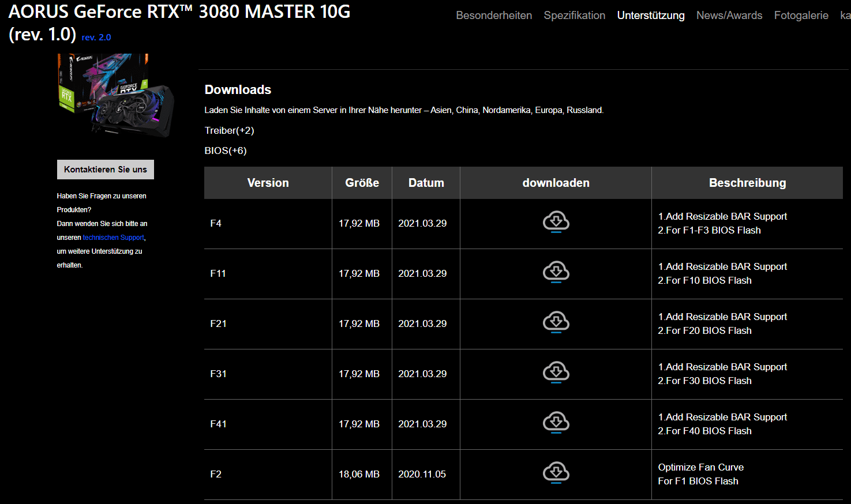Download BIOS version F4
Image resolution: width=851 pixels, height=504 pixels.
(x=556, y=223)
